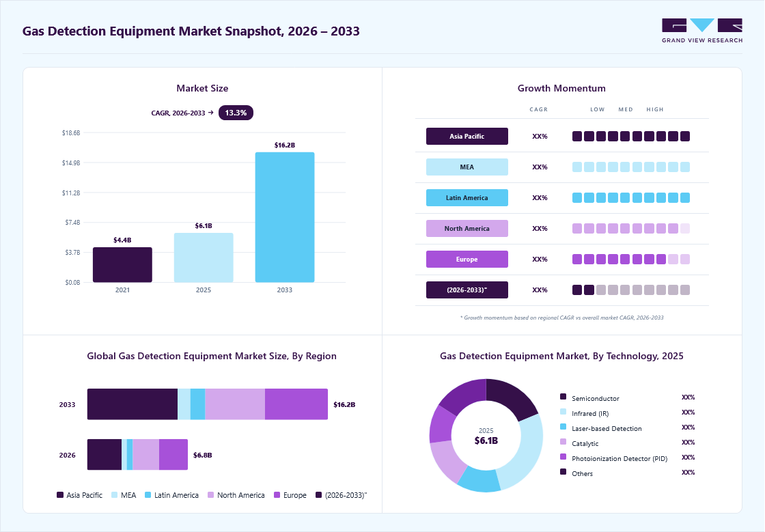This screenshot has width=765, height=532.
Task: Click the Asia Pacific legend swatch
Action: click(60, 495)
